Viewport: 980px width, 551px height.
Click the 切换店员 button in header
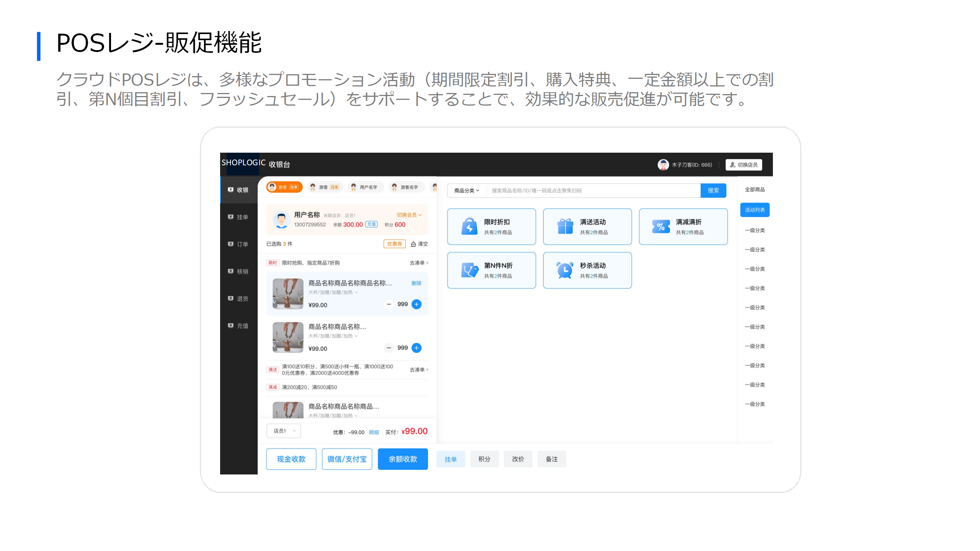point(743,165)
